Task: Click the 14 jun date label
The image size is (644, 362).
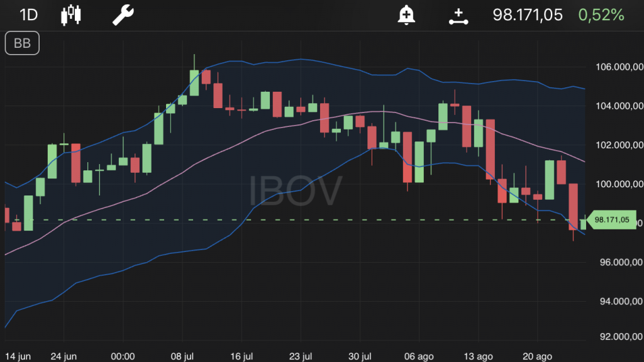Action: (x=18, y=356)
